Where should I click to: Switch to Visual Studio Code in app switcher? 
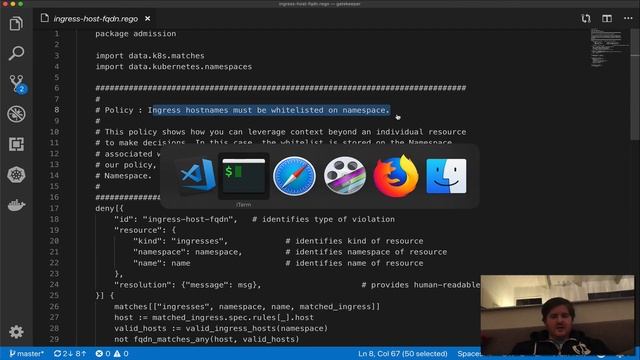point(197,176)
